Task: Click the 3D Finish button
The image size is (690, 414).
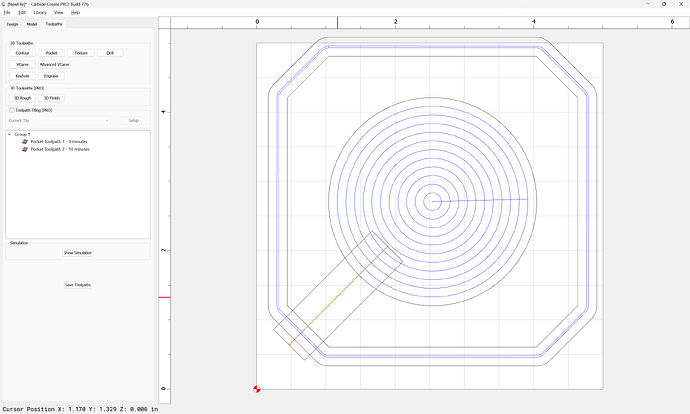Action: [x=51, y=98]
